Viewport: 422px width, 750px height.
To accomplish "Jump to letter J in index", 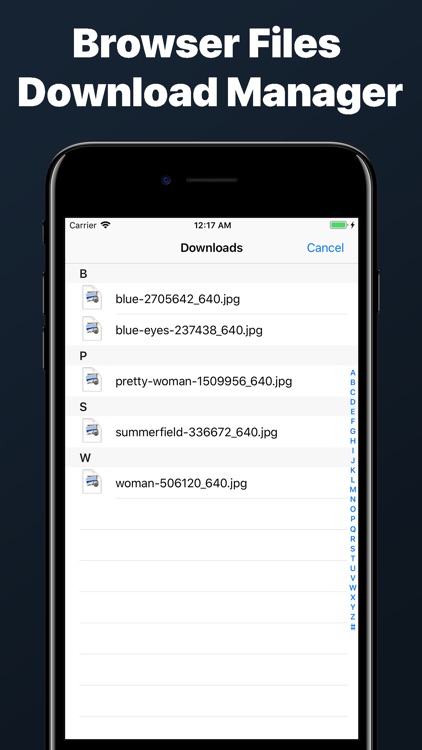I will pos(353,461).
